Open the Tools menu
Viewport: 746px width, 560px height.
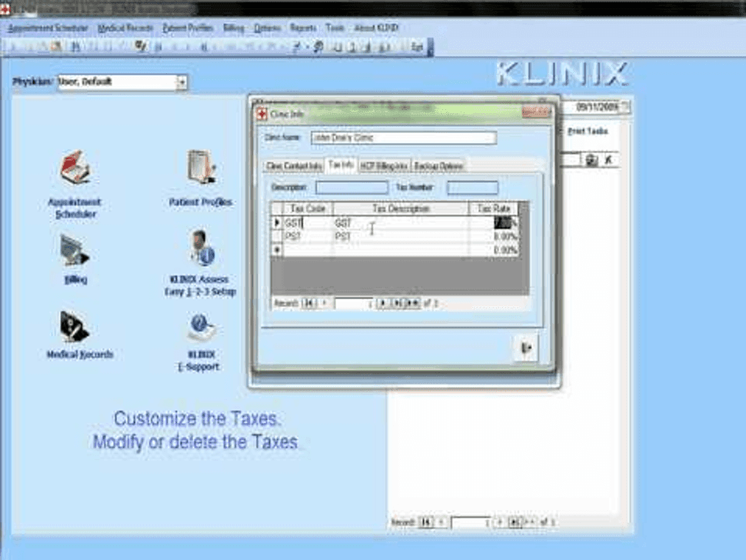[x=335, y=28]
